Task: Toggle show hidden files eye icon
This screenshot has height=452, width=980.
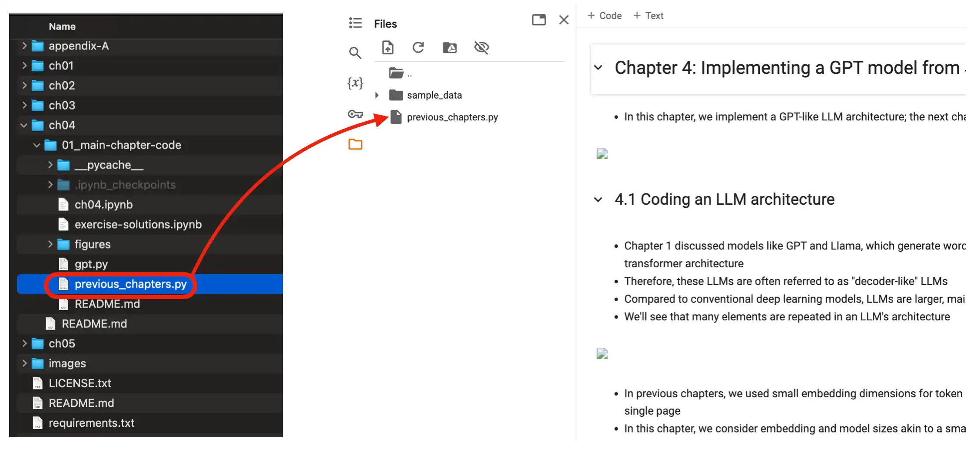Action: click(481, 47)
